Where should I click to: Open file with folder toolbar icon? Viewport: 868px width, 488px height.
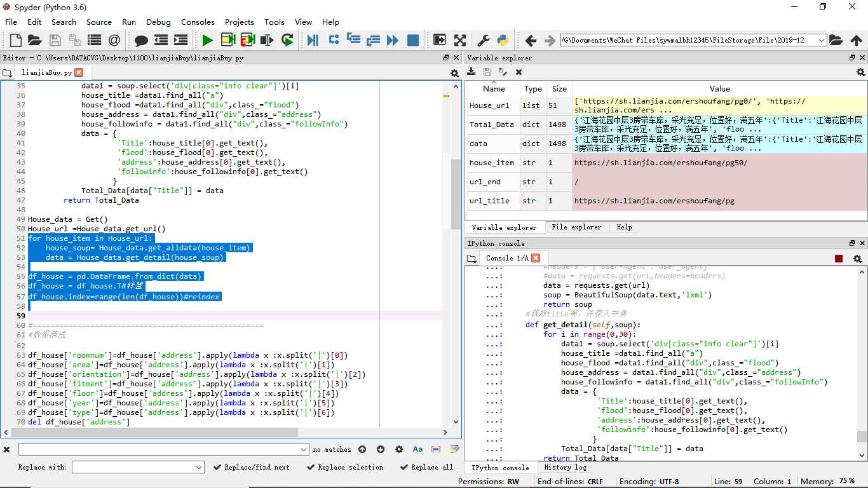click(34, 40)
